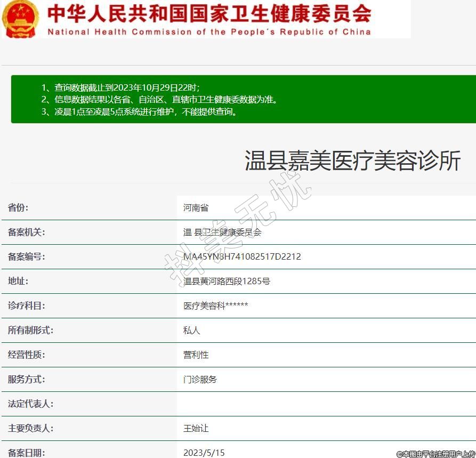Viewport: 476px width, 458px height.
Task: Click the filing date 2023/5/15
Action: (204, 453)
